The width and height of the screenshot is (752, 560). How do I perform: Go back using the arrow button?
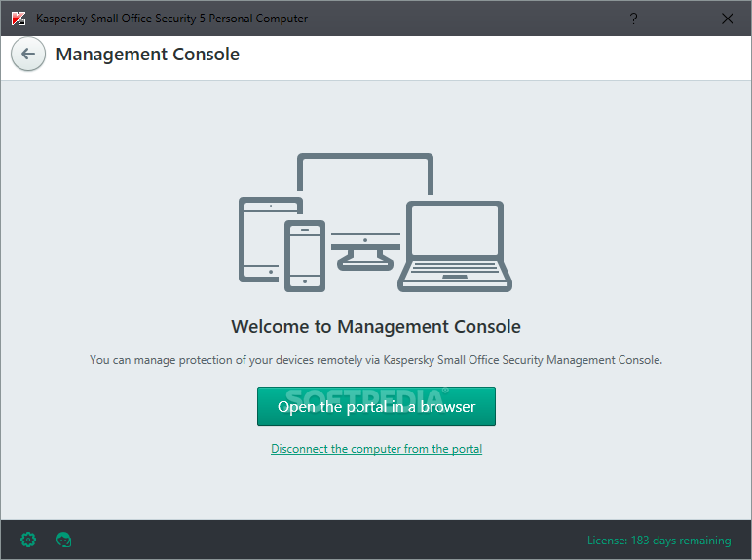28,55
